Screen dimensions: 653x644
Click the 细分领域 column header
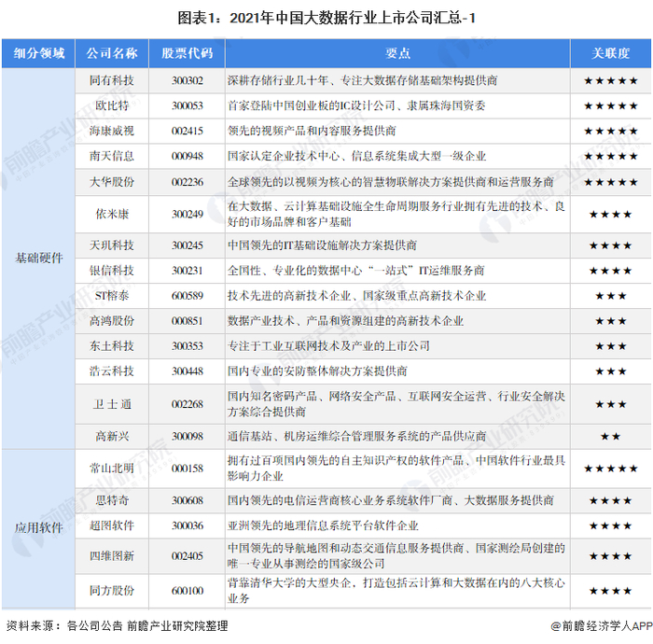pyautogui.click(x=38, y=53)
